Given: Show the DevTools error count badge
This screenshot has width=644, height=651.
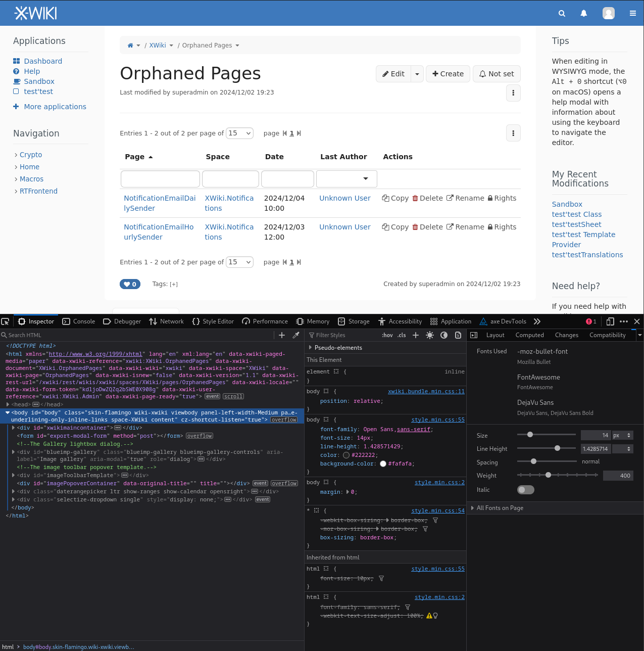Looking at the screenshot, I should 591,321.
